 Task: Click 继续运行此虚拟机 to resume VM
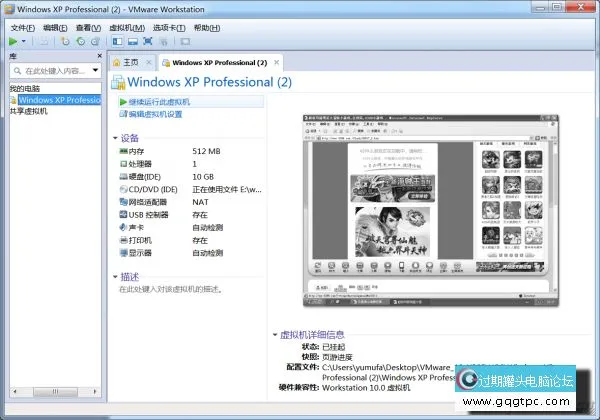click(x=159, y=102)
